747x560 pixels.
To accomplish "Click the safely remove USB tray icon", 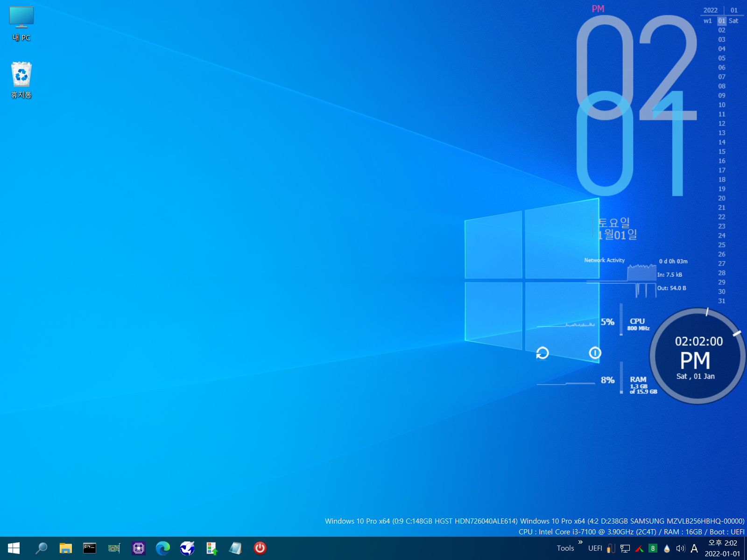I will coord(611,548).
